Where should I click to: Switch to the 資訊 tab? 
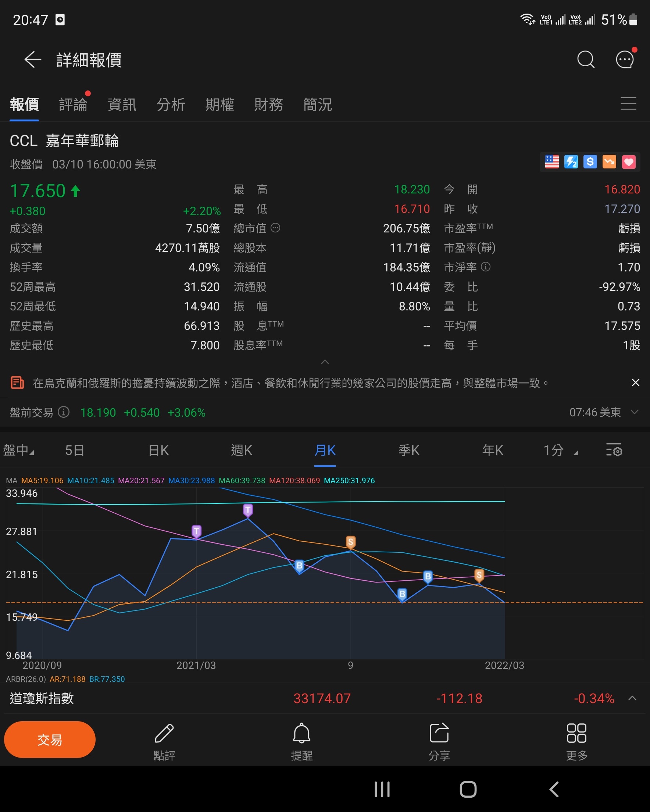[x=122, y=104]
